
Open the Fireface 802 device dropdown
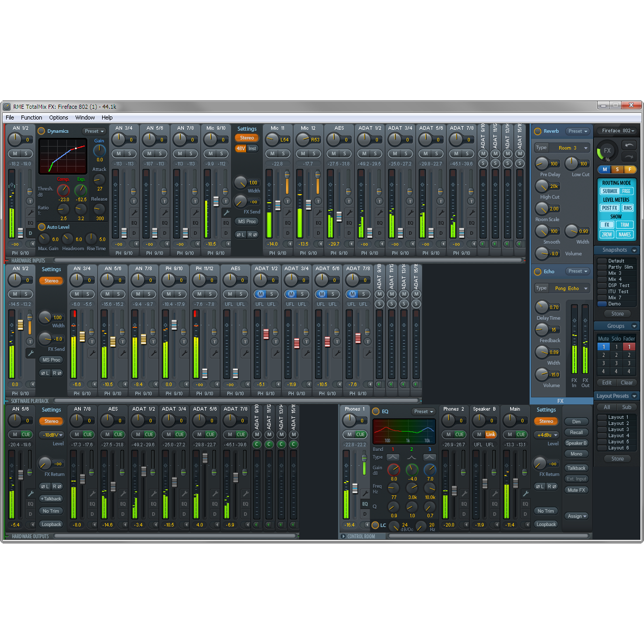(617, 131)
